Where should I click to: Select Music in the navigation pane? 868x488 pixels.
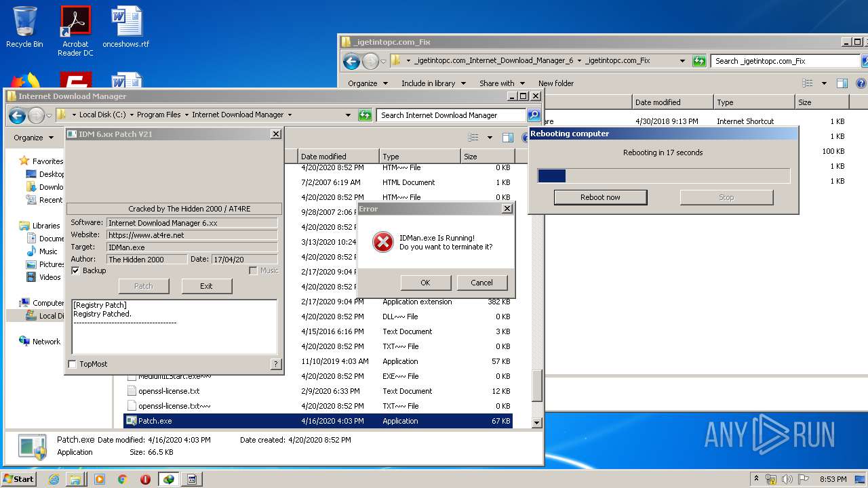click(48, 251)
